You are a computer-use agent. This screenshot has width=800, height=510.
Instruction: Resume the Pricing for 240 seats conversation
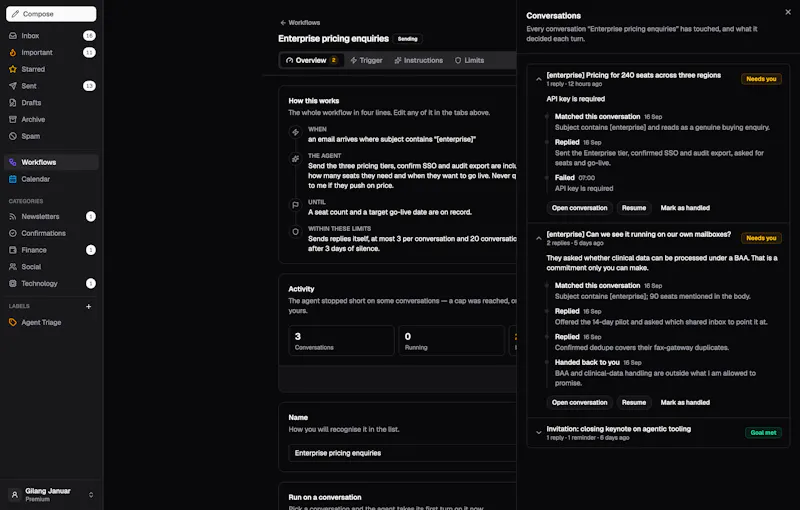(x=634, y=208)
